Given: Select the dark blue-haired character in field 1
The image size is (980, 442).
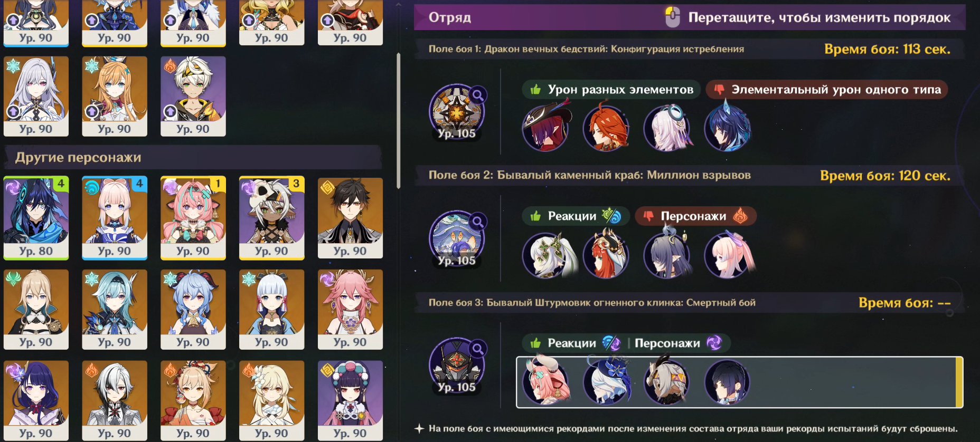Looking at the screenshot, I should [728, 128].
